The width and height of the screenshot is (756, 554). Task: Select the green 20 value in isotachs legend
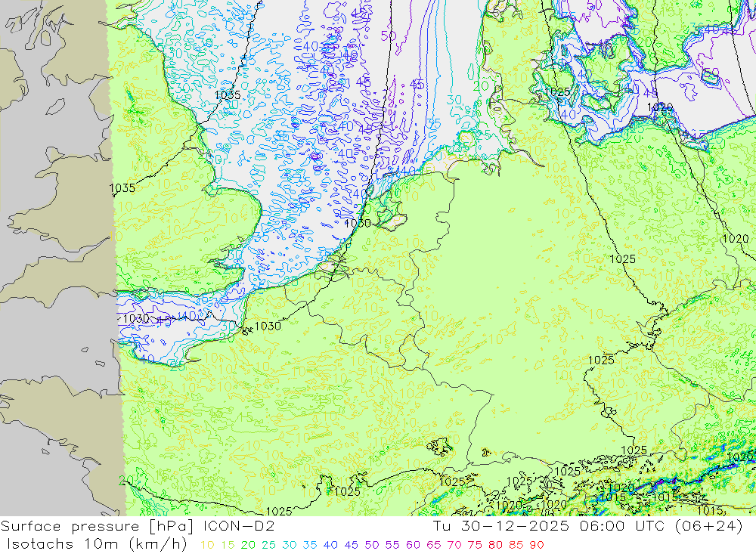(x=248, y=546)
